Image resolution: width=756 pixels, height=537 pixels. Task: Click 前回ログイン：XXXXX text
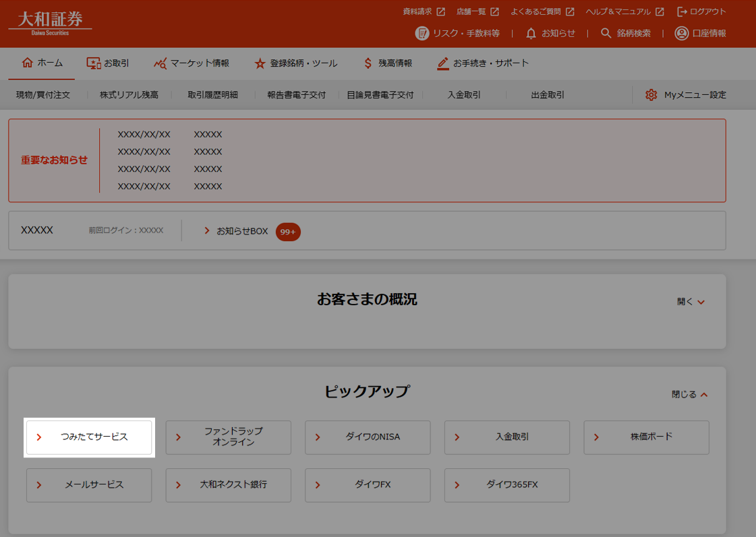126,230
